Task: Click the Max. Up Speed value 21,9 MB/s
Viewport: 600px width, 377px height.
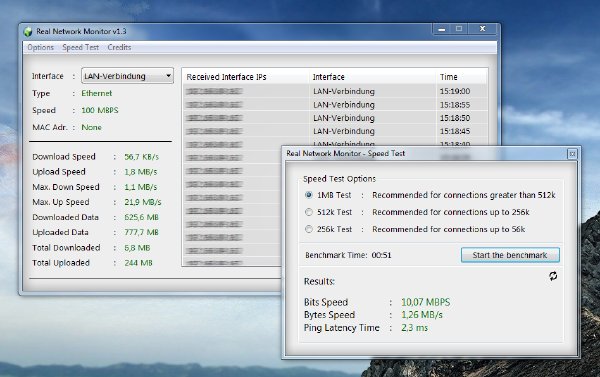Action: (143, 202)
